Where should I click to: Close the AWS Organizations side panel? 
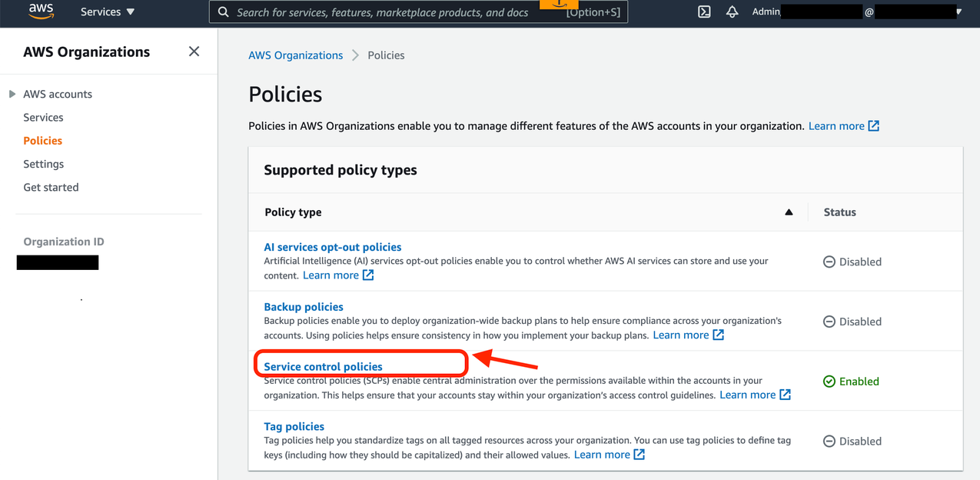[194, 52]
